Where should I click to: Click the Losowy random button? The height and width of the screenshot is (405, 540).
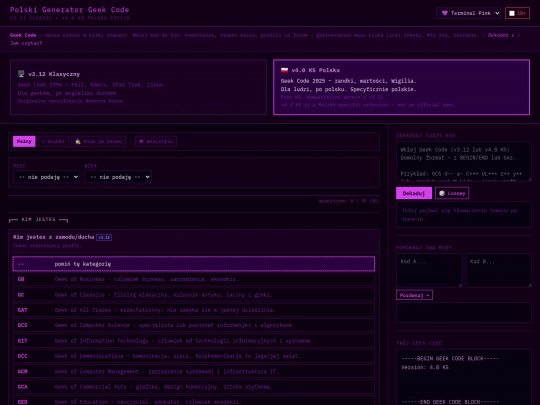pos(452,193)
